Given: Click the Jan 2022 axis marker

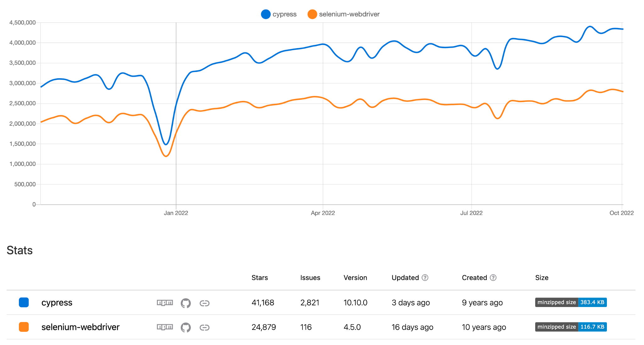Looking at the screenshot, I should point(176,213).
